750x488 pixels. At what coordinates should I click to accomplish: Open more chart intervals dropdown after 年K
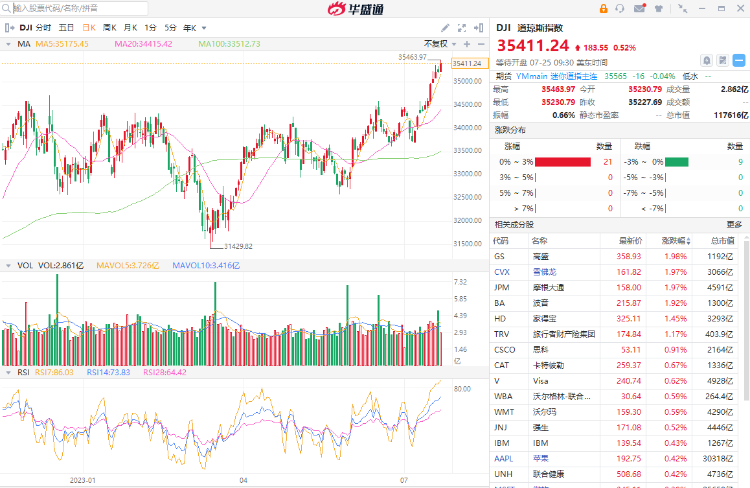204,28
